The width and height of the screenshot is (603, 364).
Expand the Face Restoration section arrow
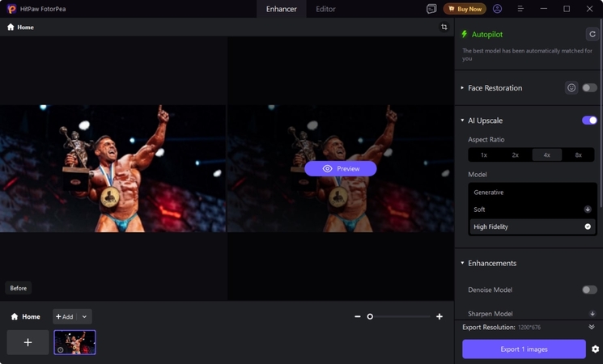pos(462,87)
